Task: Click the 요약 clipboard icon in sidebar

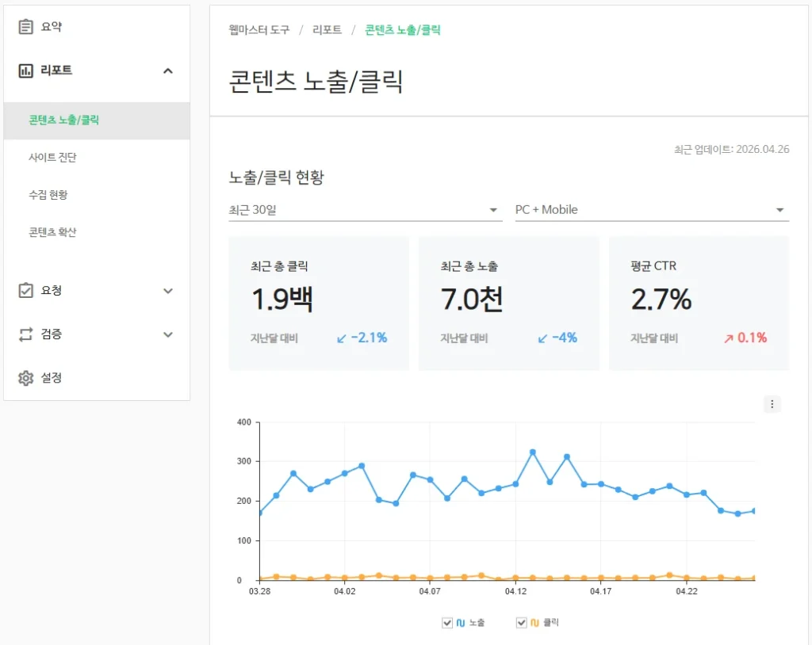Action: click(x=26, y=27)
